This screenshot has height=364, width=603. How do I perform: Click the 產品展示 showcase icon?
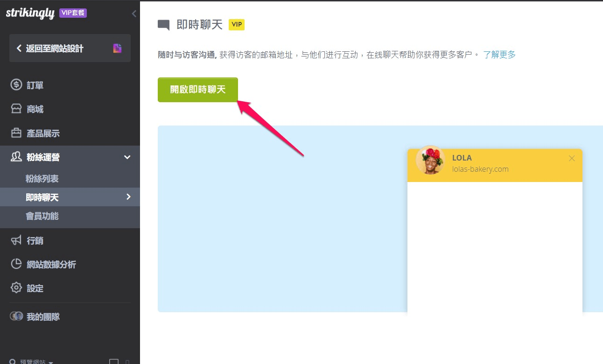pyautogui.click(x=16, y=133)
